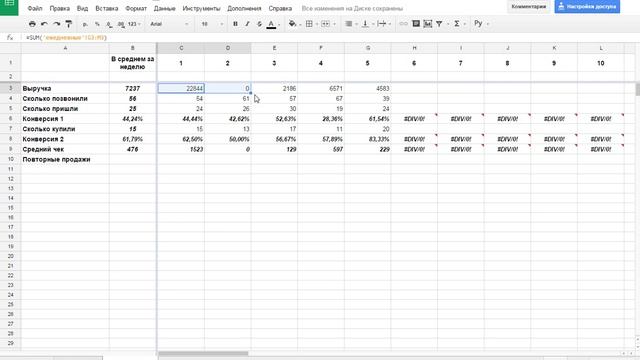Select the 'Сколько купили' cell
This screenshot has height=360, width=640.
[x=65, y=129]
